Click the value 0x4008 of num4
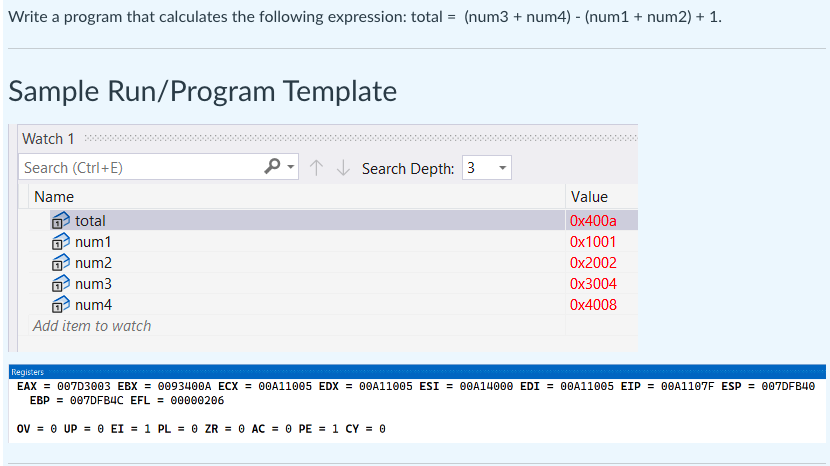 tap(593, 305)
